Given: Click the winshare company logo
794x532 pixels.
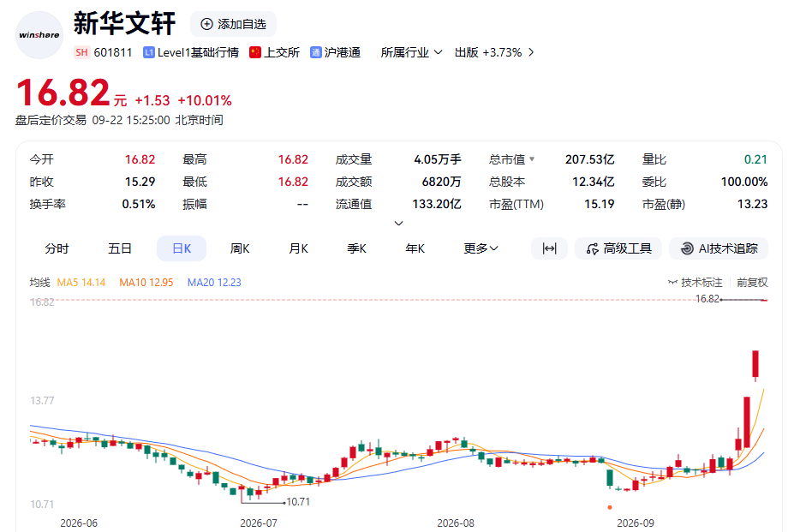Looking at the screenshot, I should coord(39,35).
